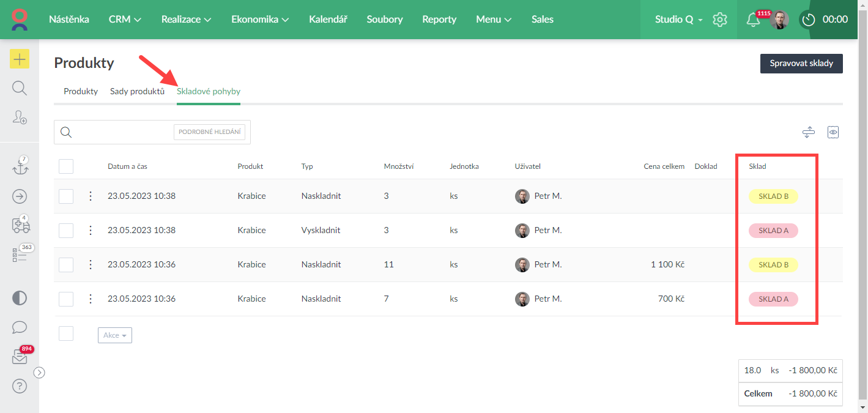The image size is (868, 413).
Task: Open Reporty in the top menu
Action: click(x=439, y=20)
